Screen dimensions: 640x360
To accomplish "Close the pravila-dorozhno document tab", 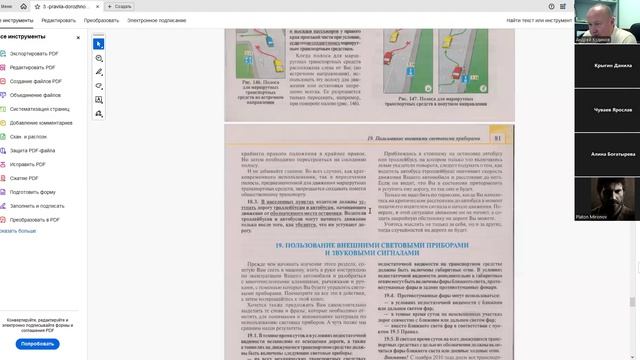I will [98, 7].
